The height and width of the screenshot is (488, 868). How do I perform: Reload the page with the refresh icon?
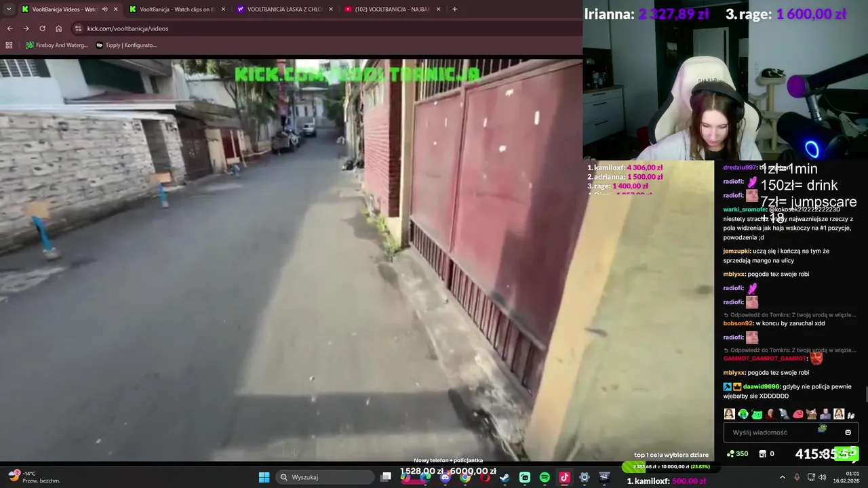[x=42, y=28]
